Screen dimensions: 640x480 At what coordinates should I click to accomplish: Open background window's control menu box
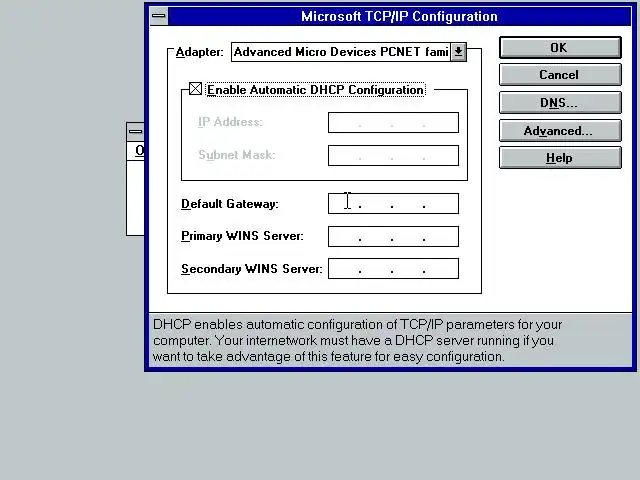click(136, 131)
